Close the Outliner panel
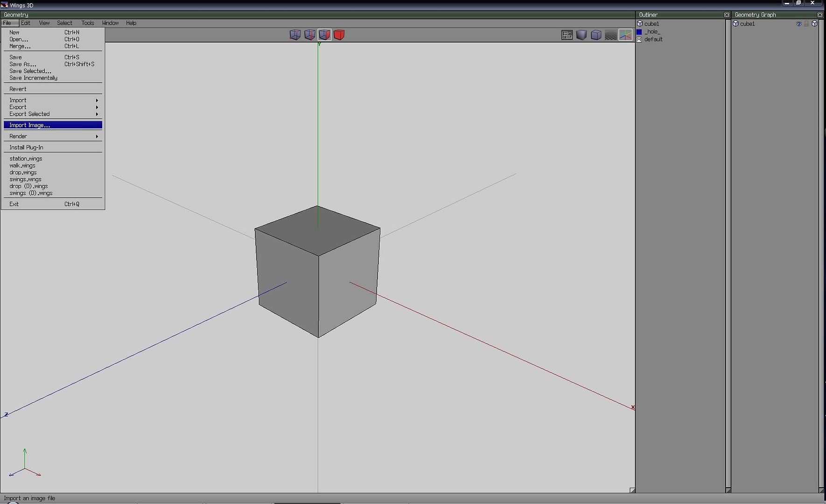The width and height of the screenshot is (826, 504). 727,15
